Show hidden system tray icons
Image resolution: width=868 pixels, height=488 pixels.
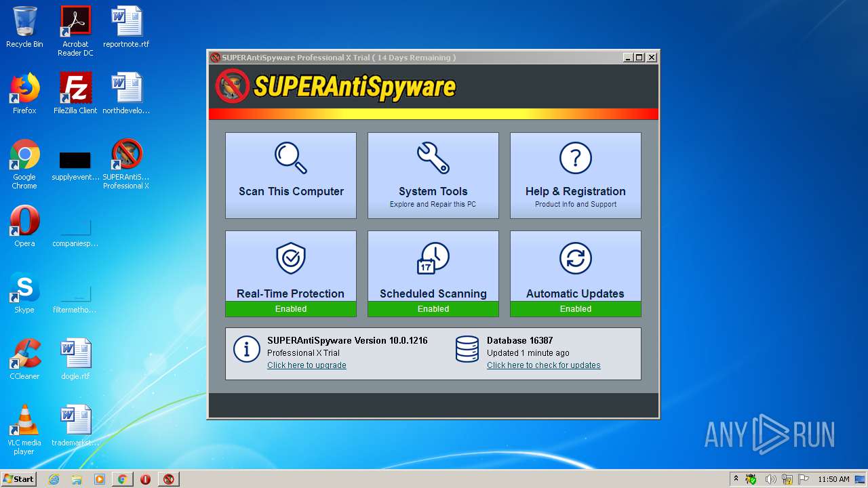point(736,479)
